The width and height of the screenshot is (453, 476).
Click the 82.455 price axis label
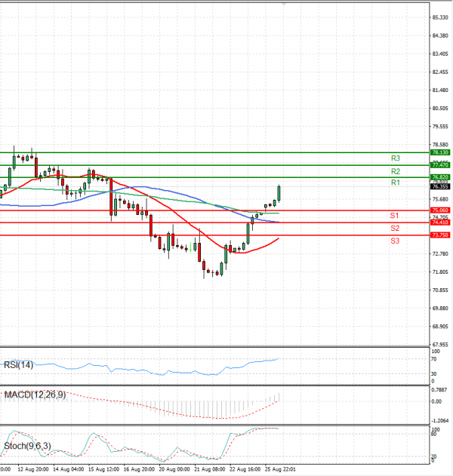440,72
